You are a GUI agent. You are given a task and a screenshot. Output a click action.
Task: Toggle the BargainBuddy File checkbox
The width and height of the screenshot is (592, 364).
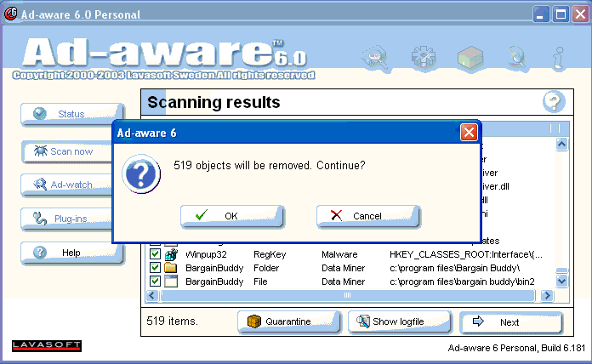[x=156, y=282]
